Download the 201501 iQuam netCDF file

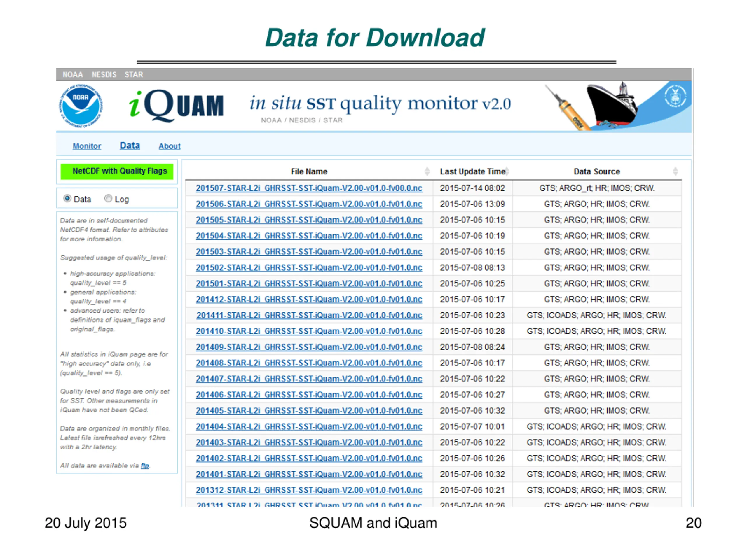[309, 283]
